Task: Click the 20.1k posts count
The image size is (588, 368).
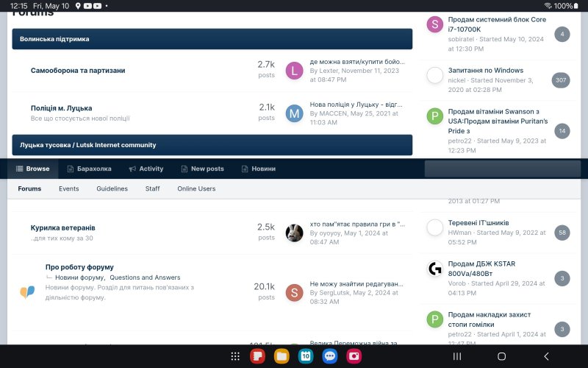Action: [265, 287]
